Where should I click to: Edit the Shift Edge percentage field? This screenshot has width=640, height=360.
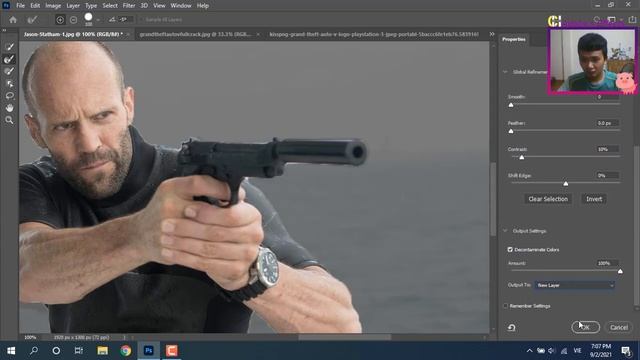607,176
